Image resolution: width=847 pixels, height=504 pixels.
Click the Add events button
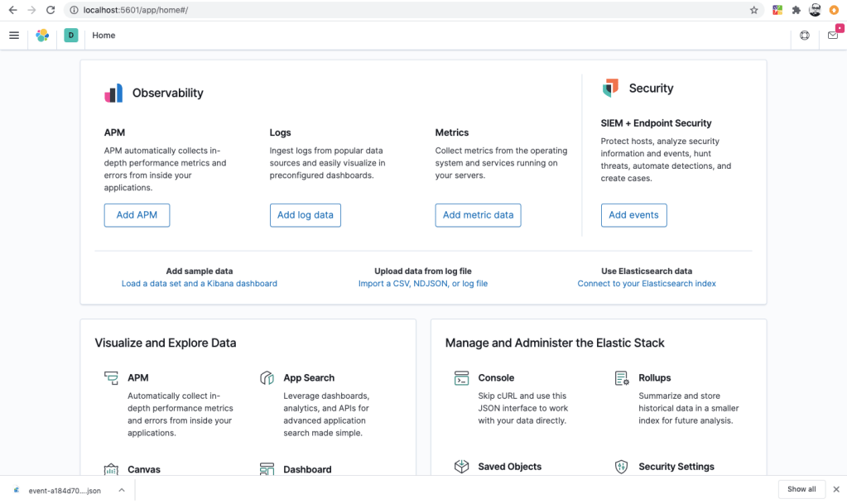click(x=633, y=215)
